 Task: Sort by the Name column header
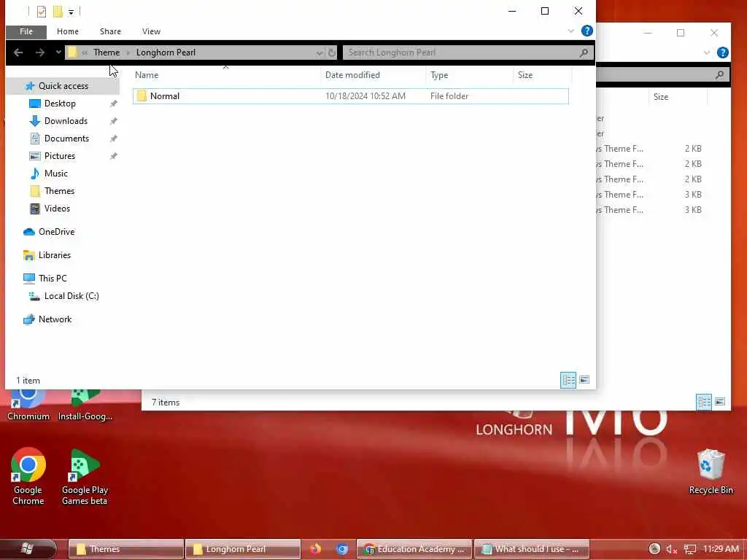coord(147,75)
